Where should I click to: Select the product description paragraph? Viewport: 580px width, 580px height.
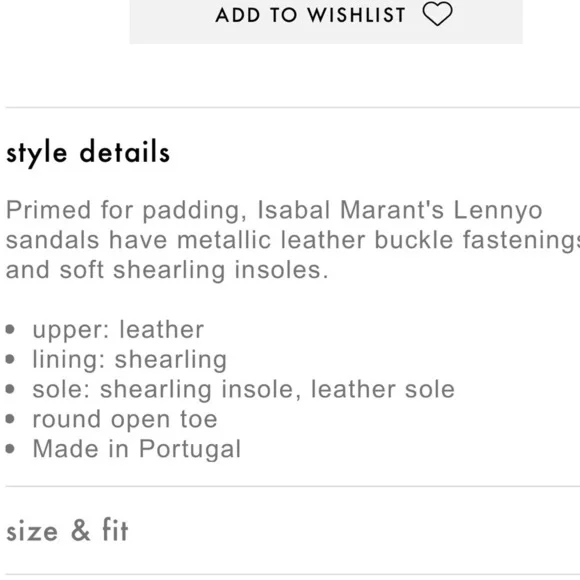click(293, 240)
